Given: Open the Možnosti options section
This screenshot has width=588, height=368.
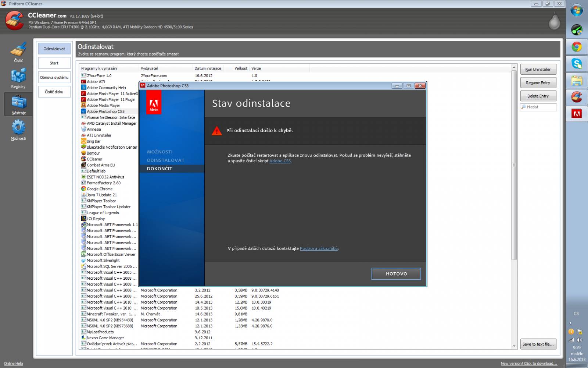Looking at the screenshot, I should tap(18, 130).
